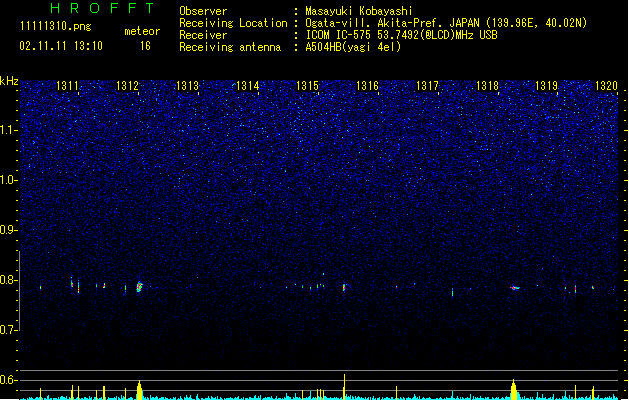This screenshot has height=400, width=629.
Task: Click the Receiving antenna label
Action: 230,47
